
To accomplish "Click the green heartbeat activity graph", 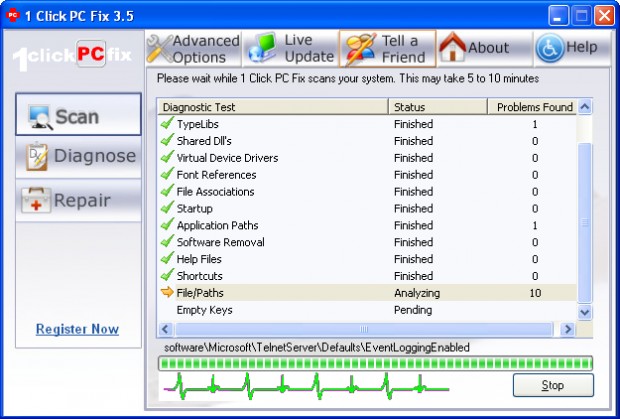I will 306,386.
